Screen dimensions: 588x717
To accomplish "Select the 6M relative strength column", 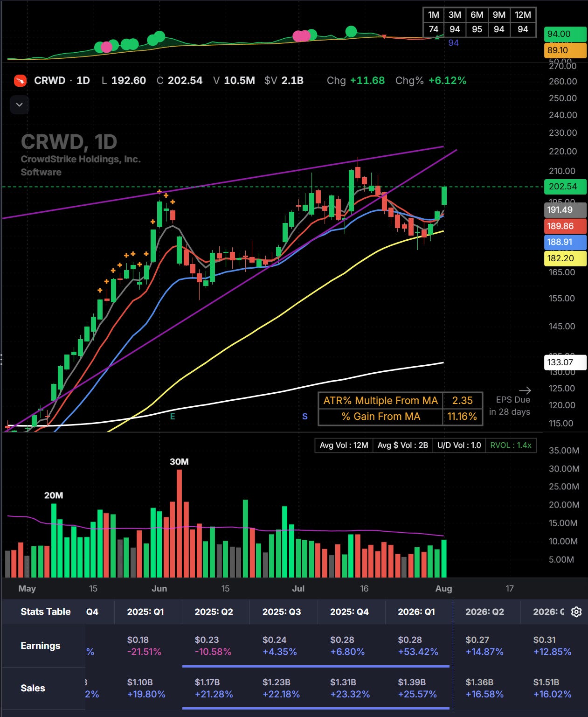I will click(x=477, y=14).
